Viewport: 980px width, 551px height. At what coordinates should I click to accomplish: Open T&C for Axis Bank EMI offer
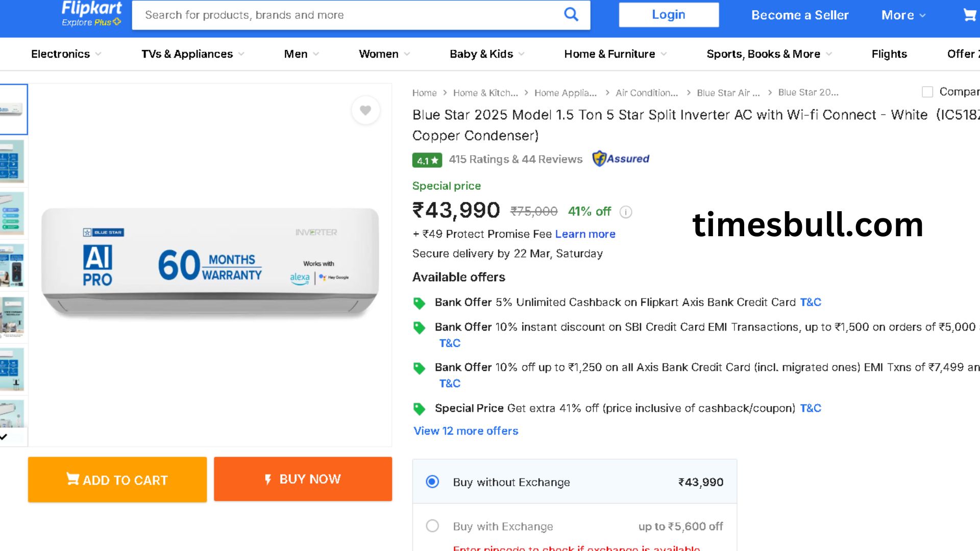click(x=450, y=384)
